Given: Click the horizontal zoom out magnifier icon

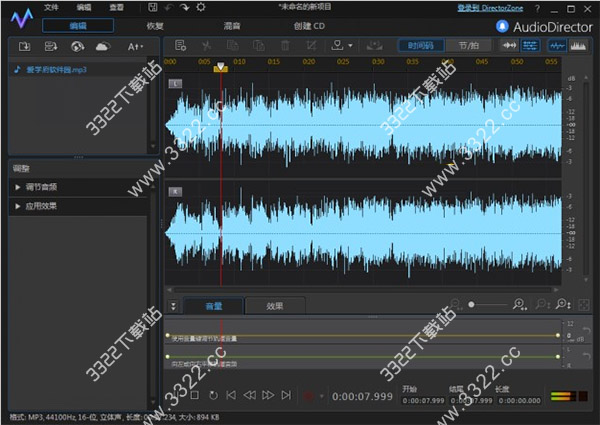Looking at the screenshot, I should click(x=456, y=305).
